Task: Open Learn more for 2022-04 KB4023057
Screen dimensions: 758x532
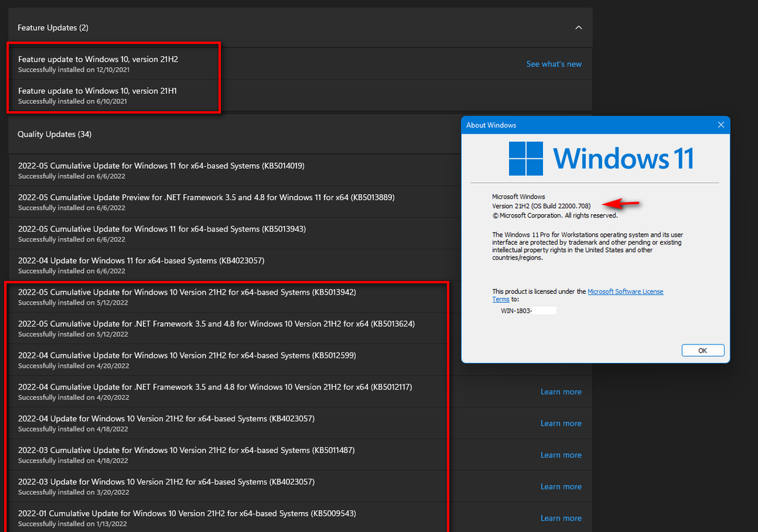Action: click(x=561, y=424)
